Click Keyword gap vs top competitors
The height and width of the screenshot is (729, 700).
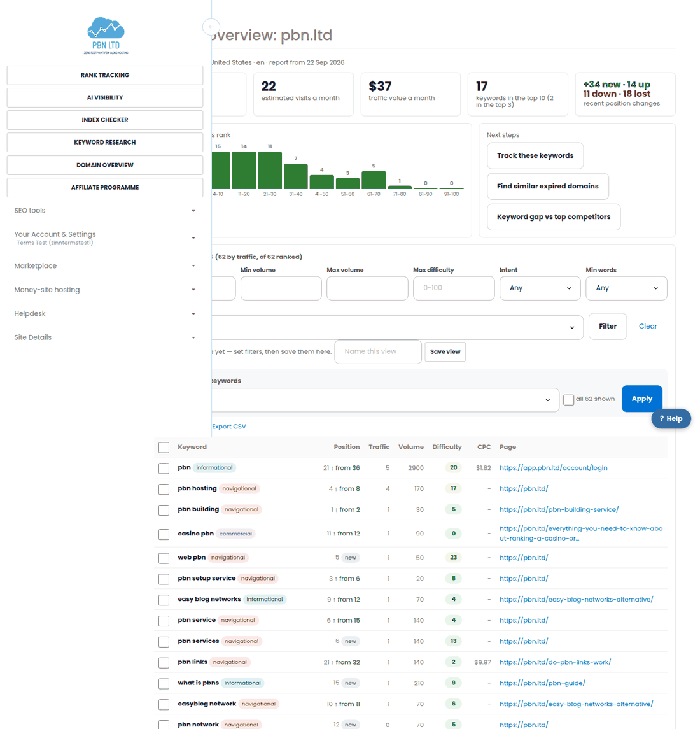[553, 217]
